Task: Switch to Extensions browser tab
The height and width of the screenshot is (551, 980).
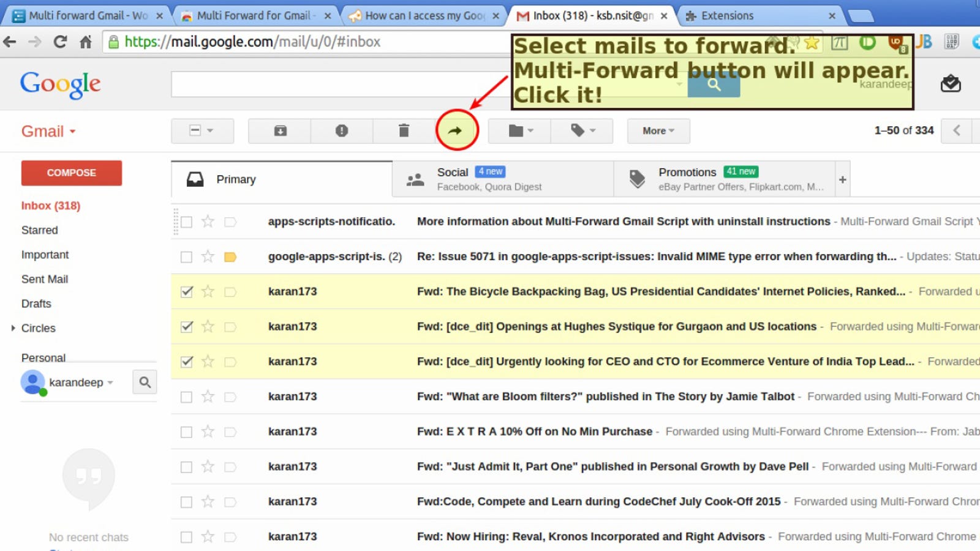Action: click(x=759, y=16)
